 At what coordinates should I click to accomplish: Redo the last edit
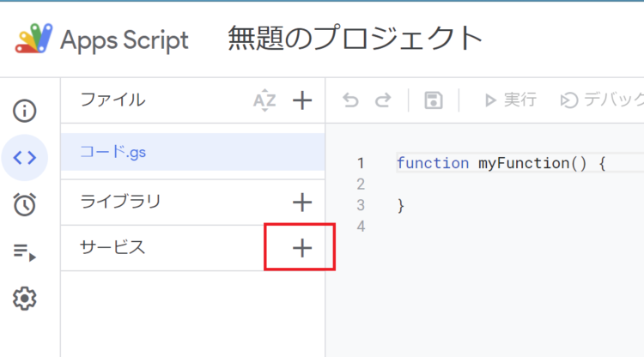point(383,100)
